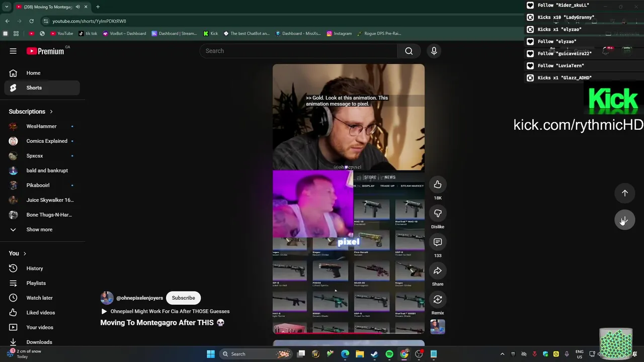Click the YouTube search input field

[x=299, y=51]
